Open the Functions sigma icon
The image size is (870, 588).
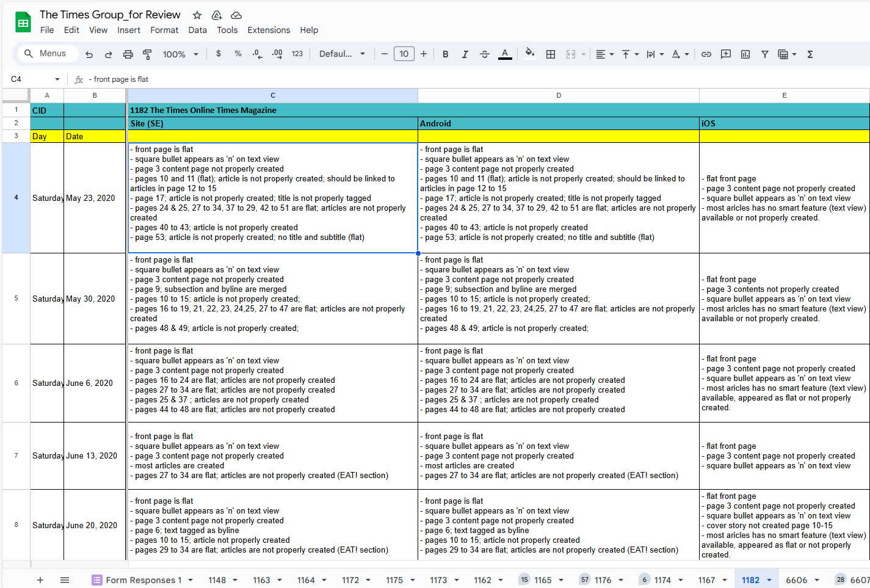point(810,54)
